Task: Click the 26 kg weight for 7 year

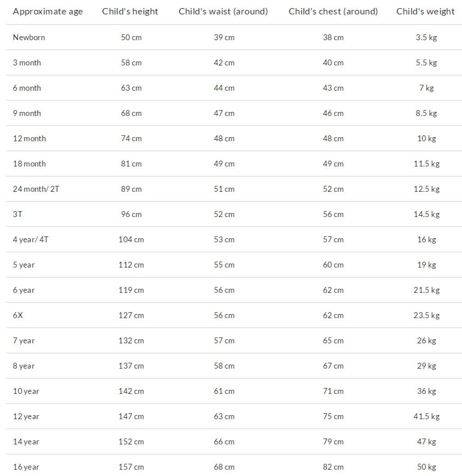Action: pos(426,341)
